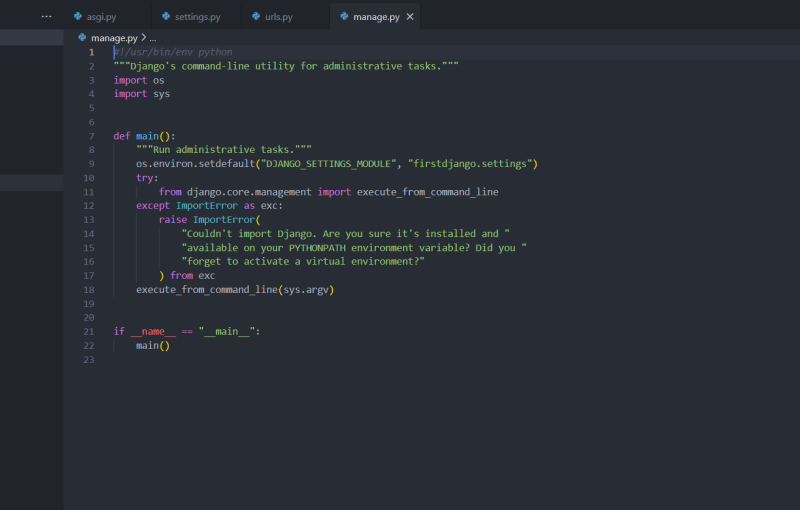Click the "Run administrative tasks." docstring
Viewport: 800px width, 510px height.
coord(224,149)
